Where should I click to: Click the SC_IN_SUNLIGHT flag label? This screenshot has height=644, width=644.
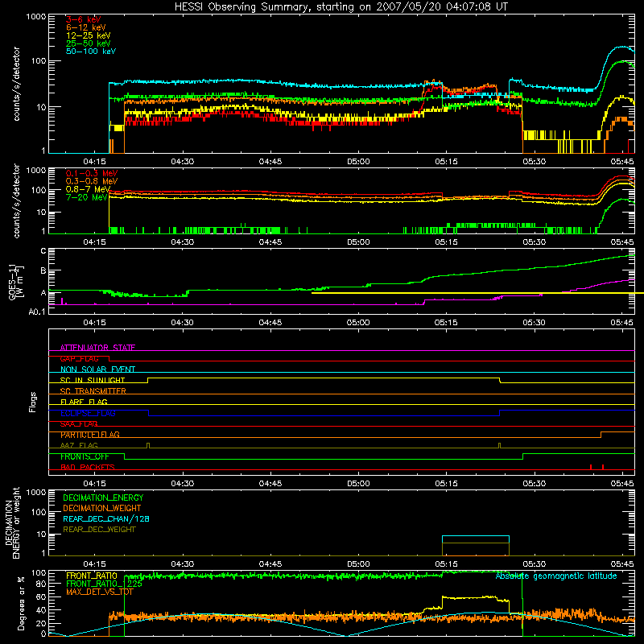pos(93,380)
